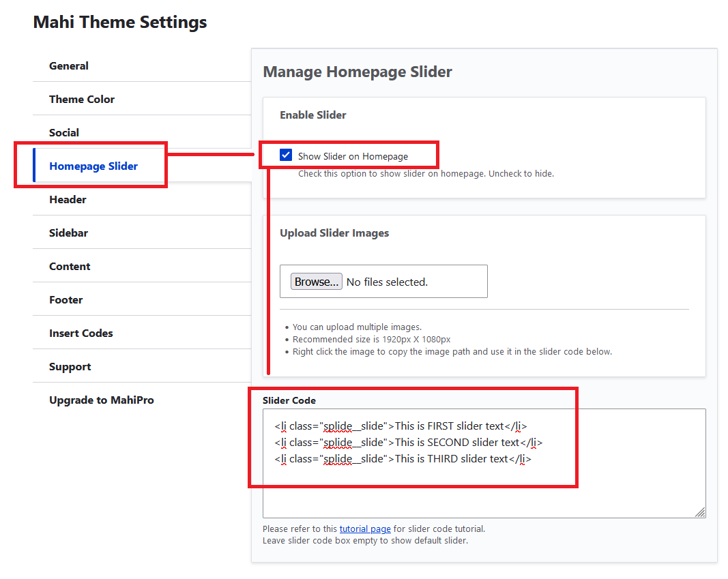
Task: Click the Slider Code textarea resize handle
Action: point(701,512)
